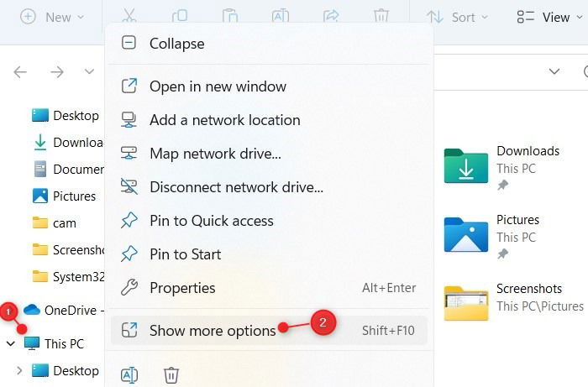The width and height of the screenshot is (588, 387).
Task: Open the Sort dropdown
Action: pyautogui.click(x=457, y=17)
